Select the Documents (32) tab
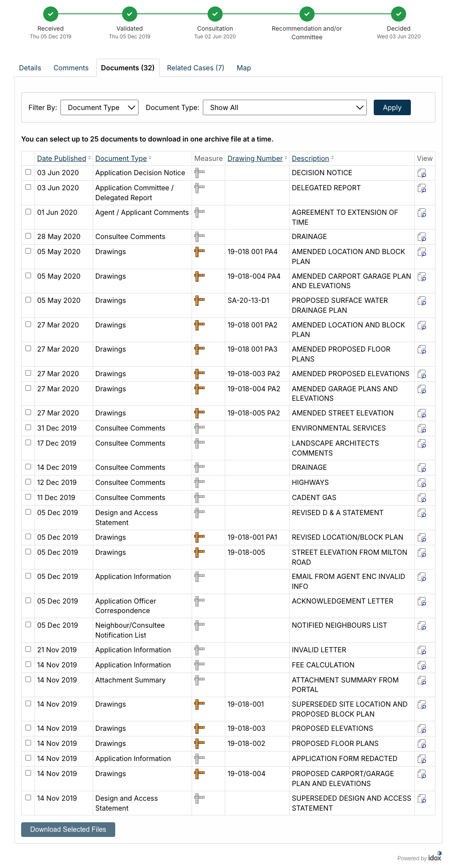The height and width of the screenshot is (868, 454). [128, 68]
